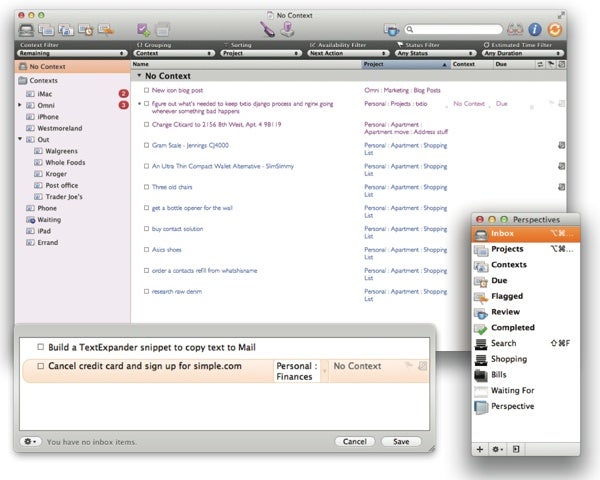Select Waiting For in Perspectives window
The width and height of the screenshot is (600, 480).
(x=526, y=390)
